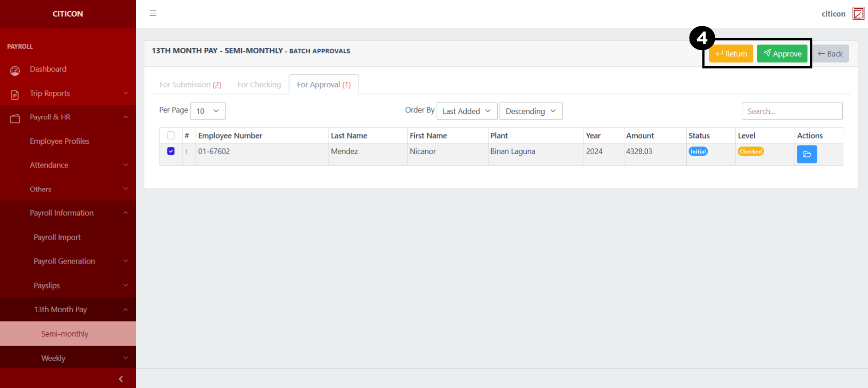868x388 pixels.
Task: Switch to the For Submission tab
Action: tap(190, 84)
